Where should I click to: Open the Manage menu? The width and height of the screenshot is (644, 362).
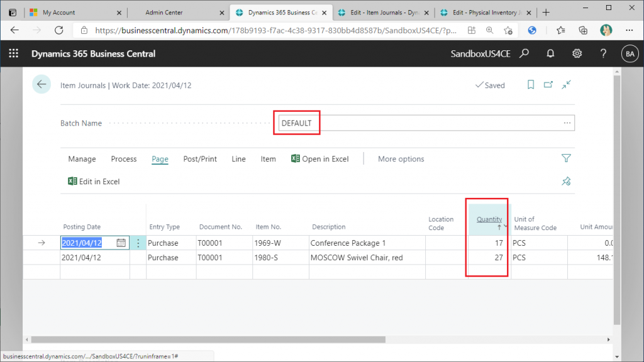tap(82, 159)
